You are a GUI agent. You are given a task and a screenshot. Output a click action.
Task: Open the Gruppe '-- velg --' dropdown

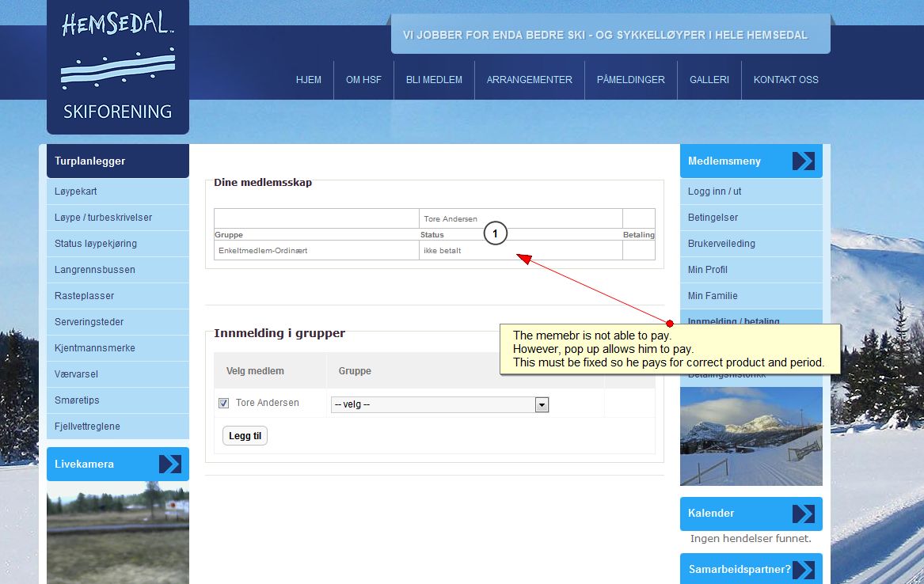point(439,404)
